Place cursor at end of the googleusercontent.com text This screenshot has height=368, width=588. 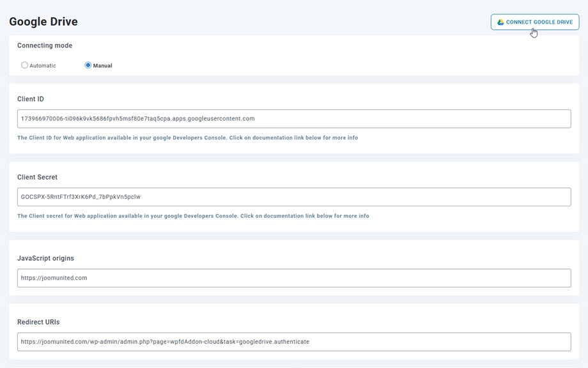click(256, 119)
